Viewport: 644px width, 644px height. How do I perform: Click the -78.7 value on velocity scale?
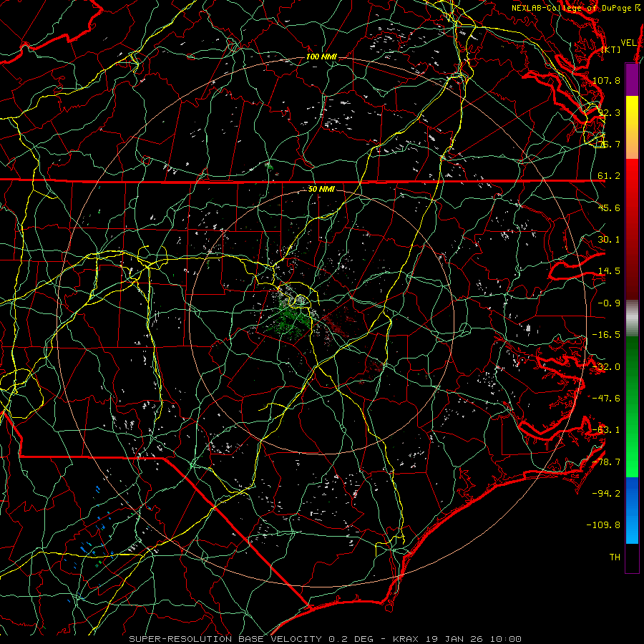(606, 462)
